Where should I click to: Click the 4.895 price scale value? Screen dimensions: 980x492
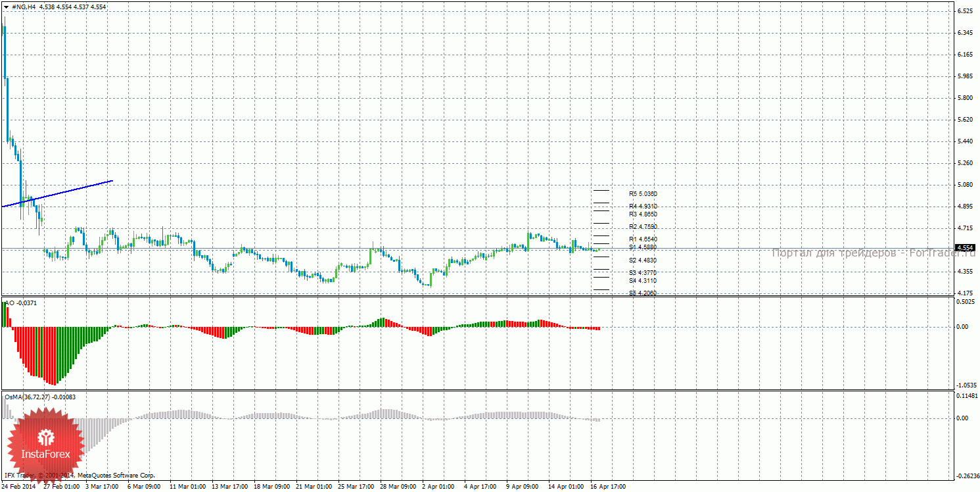pyautogui.click(x=965, y=207)
